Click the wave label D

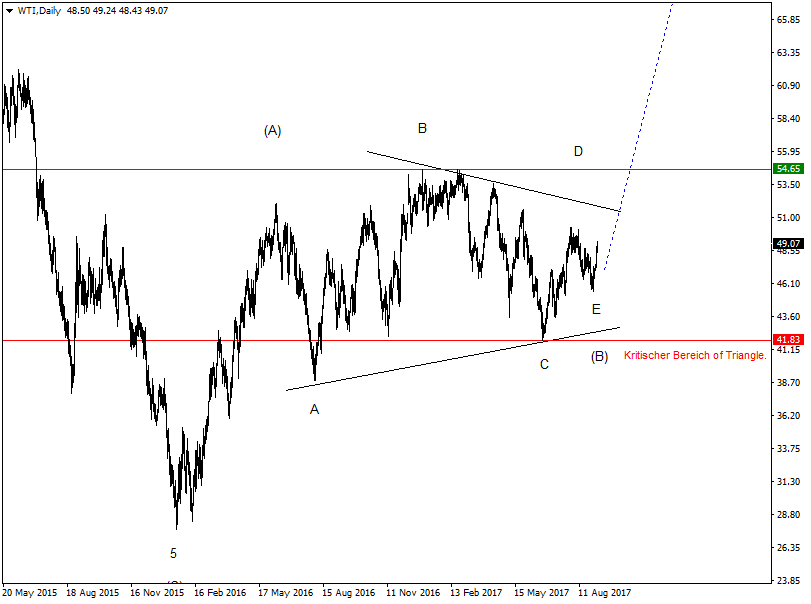point(577,152)
